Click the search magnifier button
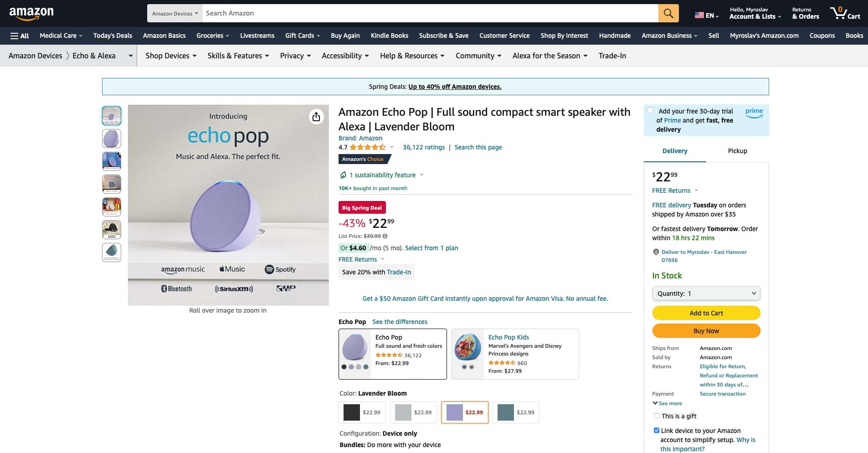The width and height of the screenshot is (868, 453). click(x=668, y=13)
